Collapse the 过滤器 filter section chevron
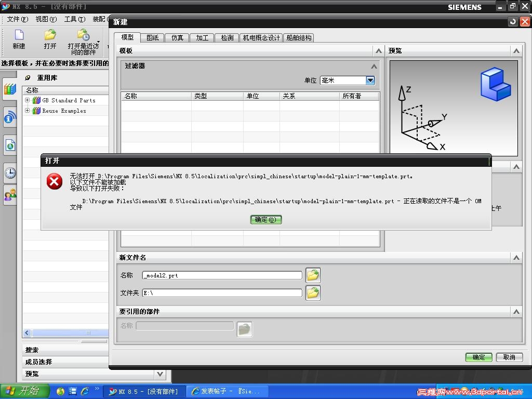 tap(374, 66)
